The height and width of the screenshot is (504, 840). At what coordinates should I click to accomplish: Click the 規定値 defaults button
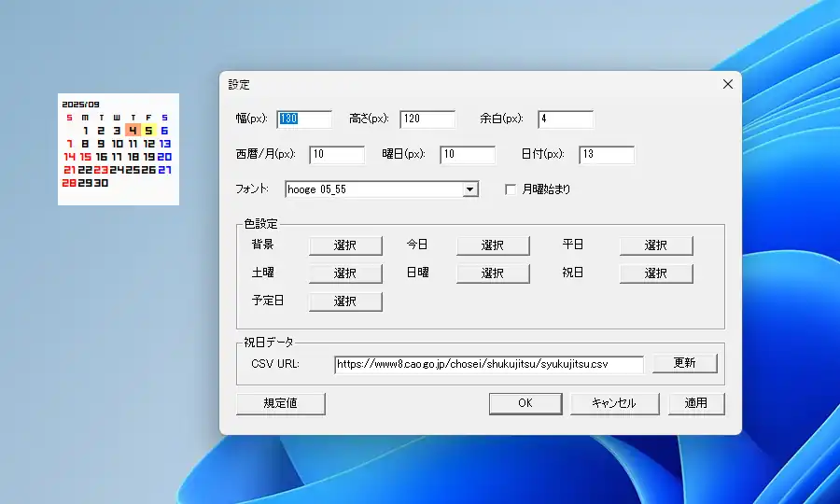pos(280,403)
